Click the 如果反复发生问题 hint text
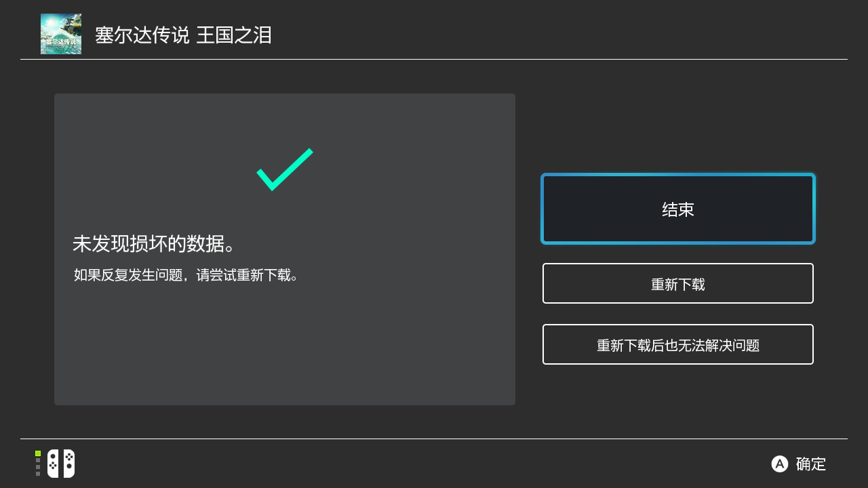Viewport: 868px width, 488px height. [x=186, y=275]
